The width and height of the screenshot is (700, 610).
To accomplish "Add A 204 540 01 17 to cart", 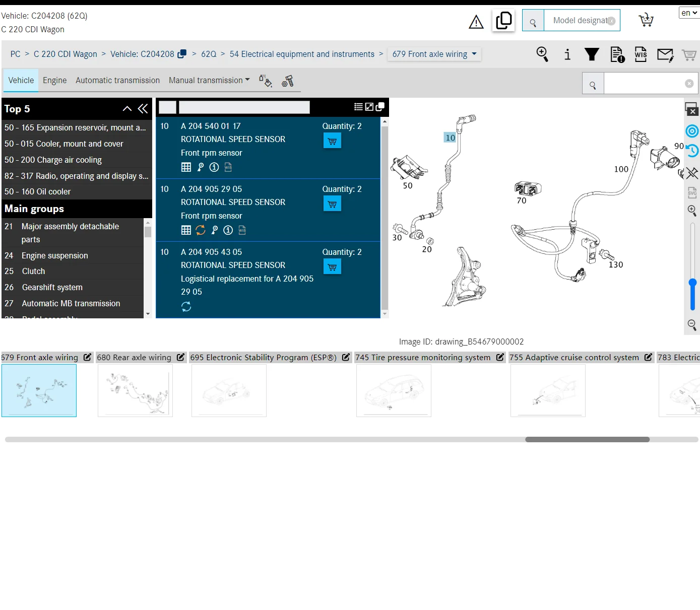I will coord(332,141).
